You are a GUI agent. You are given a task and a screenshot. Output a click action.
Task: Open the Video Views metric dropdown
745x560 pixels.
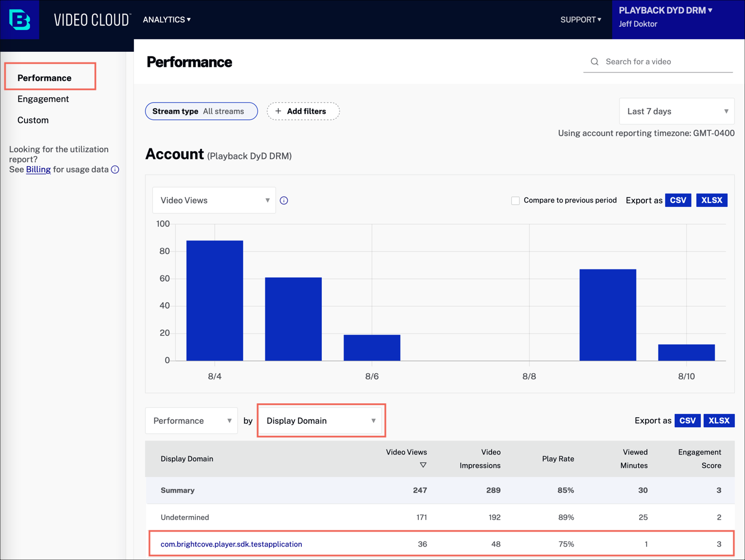(x=214, y=200)
